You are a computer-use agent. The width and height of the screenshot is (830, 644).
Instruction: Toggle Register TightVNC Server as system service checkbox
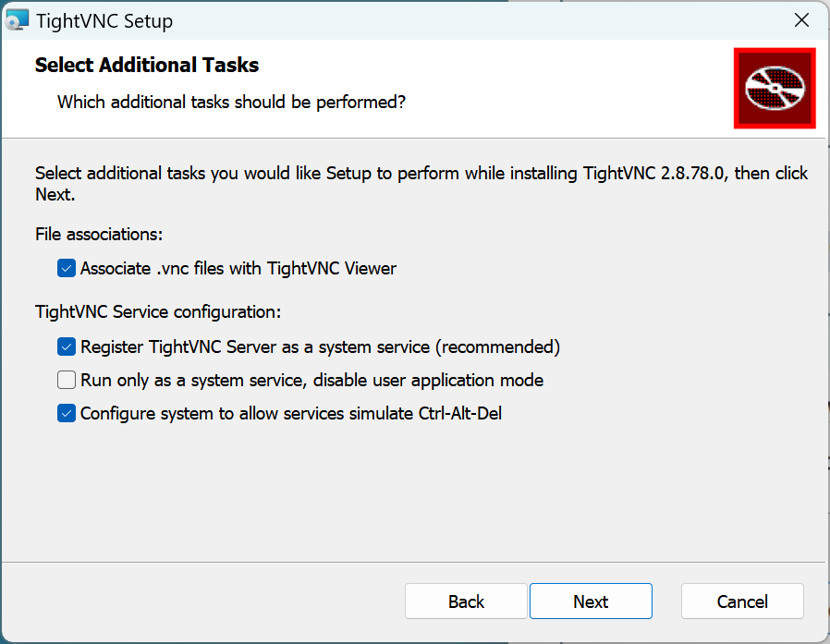[67, 347]
